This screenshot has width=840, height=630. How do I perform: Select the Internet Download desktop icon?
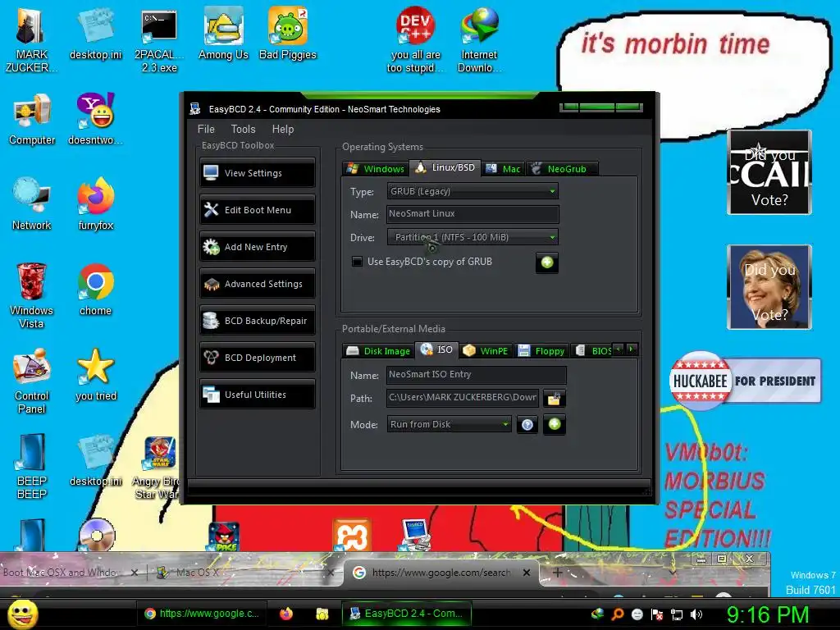click(x=479, y=41)
